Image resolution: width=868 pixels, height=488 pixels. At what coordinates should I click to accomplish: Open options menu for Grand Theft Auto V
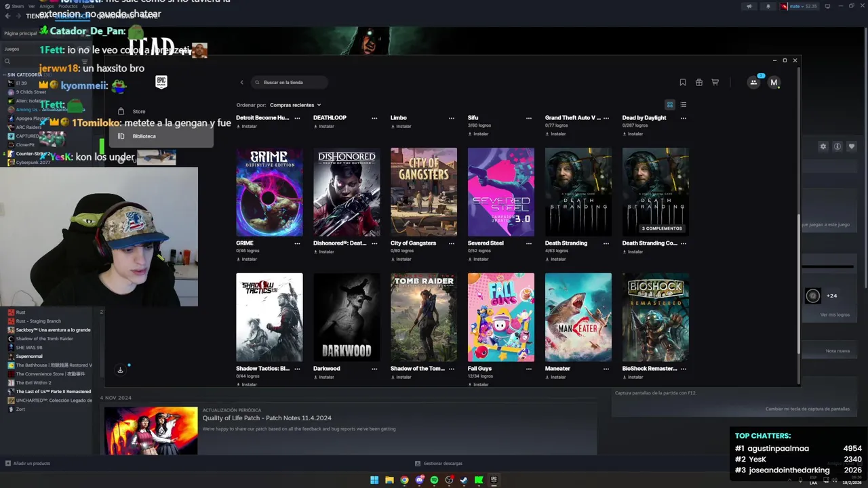click(606, 118)
